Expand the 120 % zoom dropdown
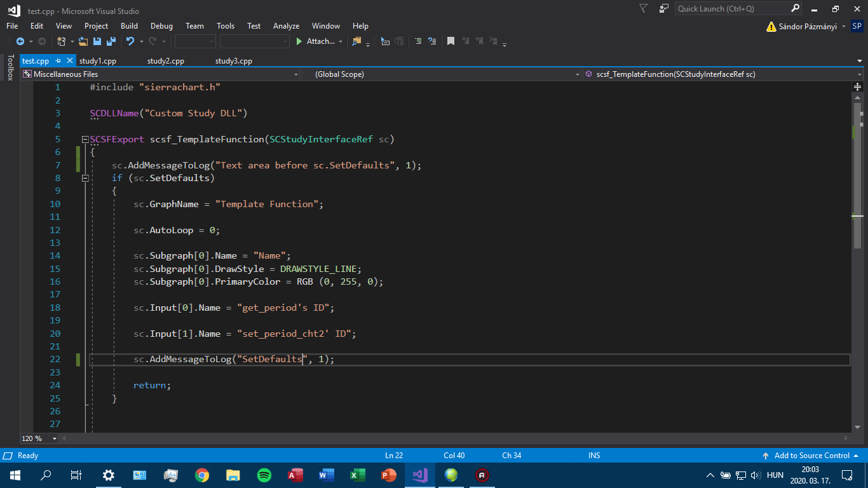This screenshot has height=488, width=868. (x=54, y=438)
